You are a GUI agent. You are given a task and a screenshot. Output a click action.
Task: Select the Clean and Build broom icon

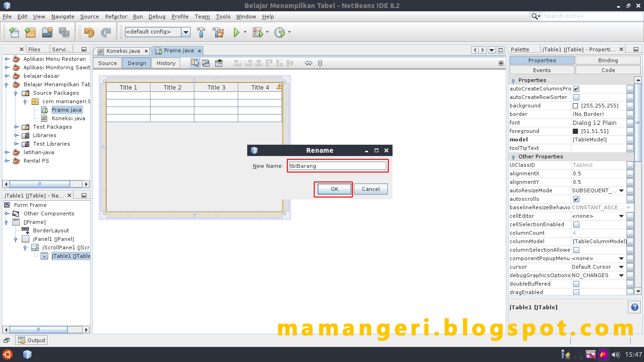(218, 32)
